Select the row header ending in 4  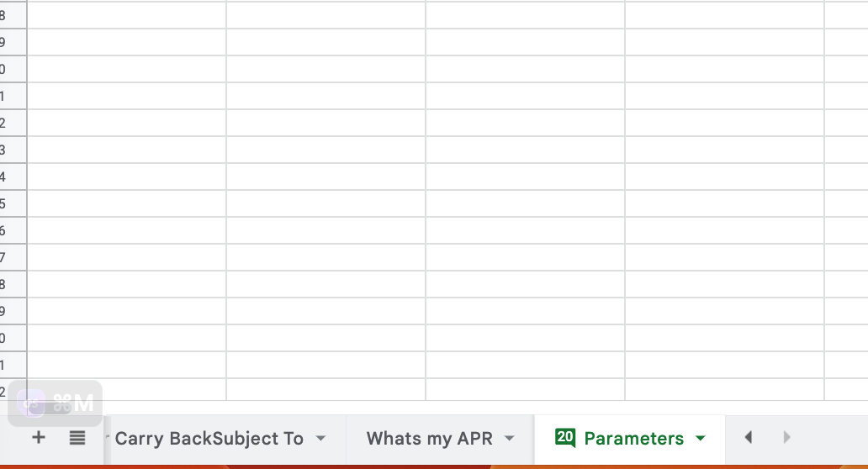click(13, 177)
